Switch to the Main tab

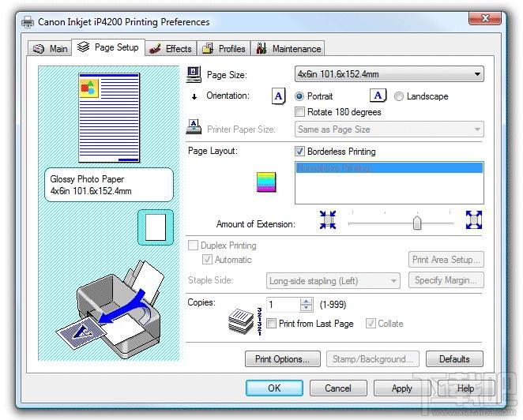click(50, 49)
